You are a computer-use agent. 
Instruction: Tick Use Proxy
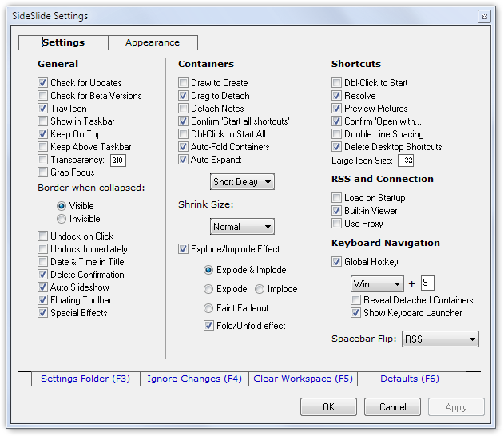pos(336,224)
